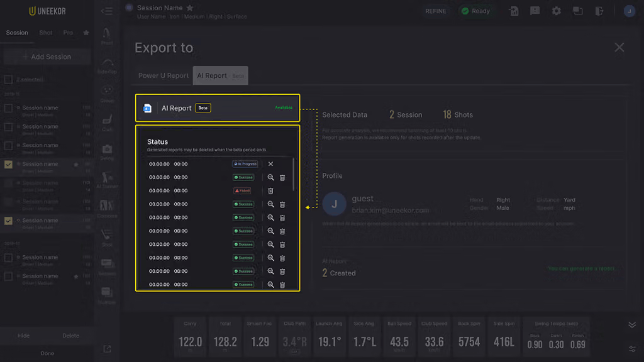This screenshot has height=362, width=644.
Task: Open data bar options with the sliders icon
Action: 632,349
